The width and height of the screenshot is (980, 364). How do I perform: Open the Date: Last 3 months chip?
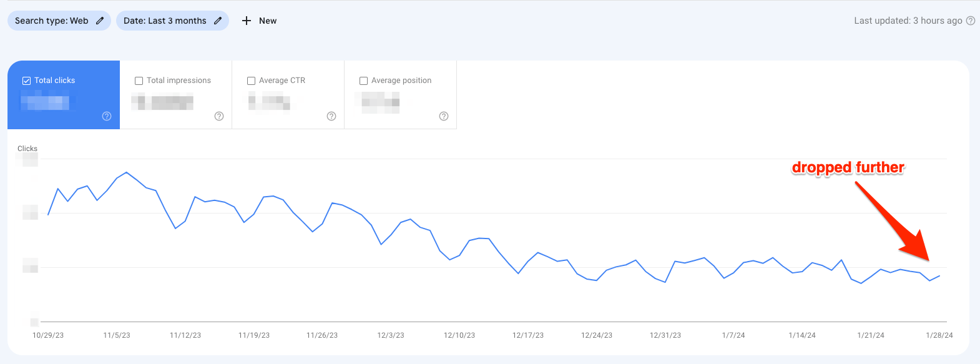pyautogui.click(x=172, y=21)
